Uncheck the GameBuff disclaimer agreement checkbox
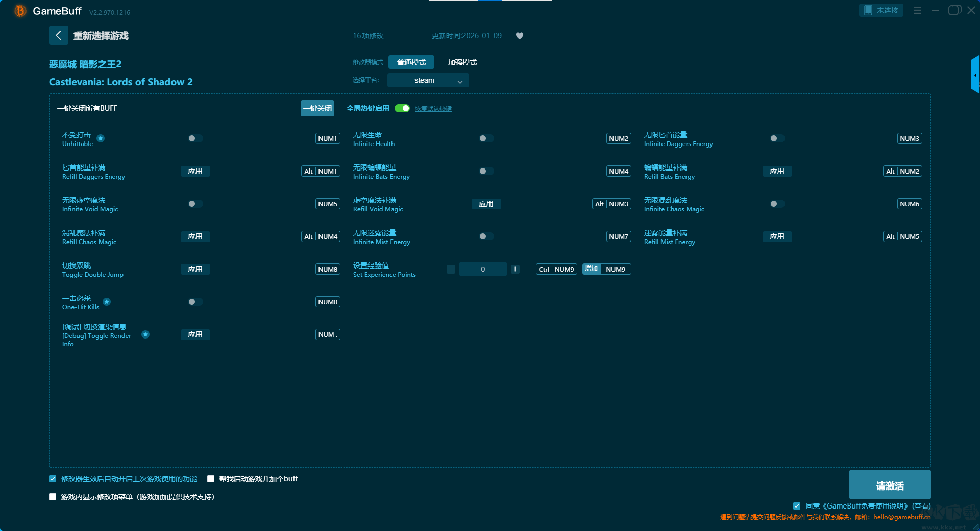This screenshot has width=980, height=531. [x=797, y=506]
